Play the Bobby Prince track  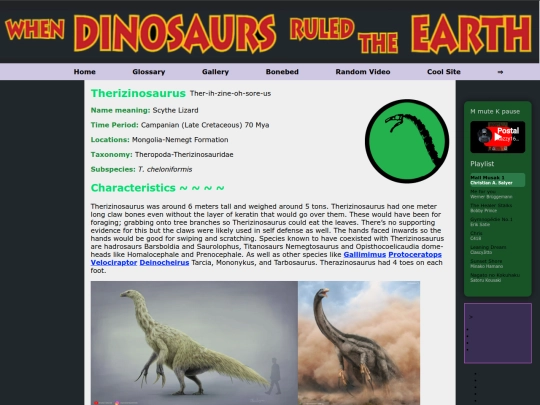click(498, 208)
